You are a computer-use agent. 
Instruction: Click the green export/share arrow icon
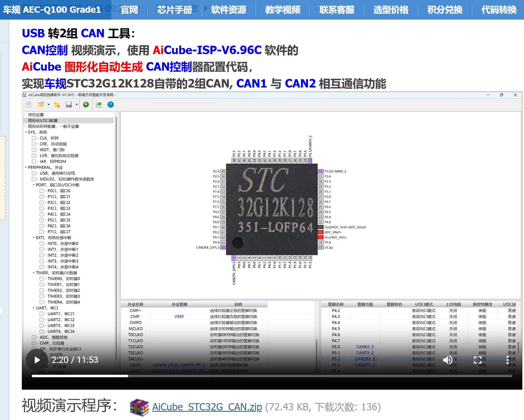(99, 104)
